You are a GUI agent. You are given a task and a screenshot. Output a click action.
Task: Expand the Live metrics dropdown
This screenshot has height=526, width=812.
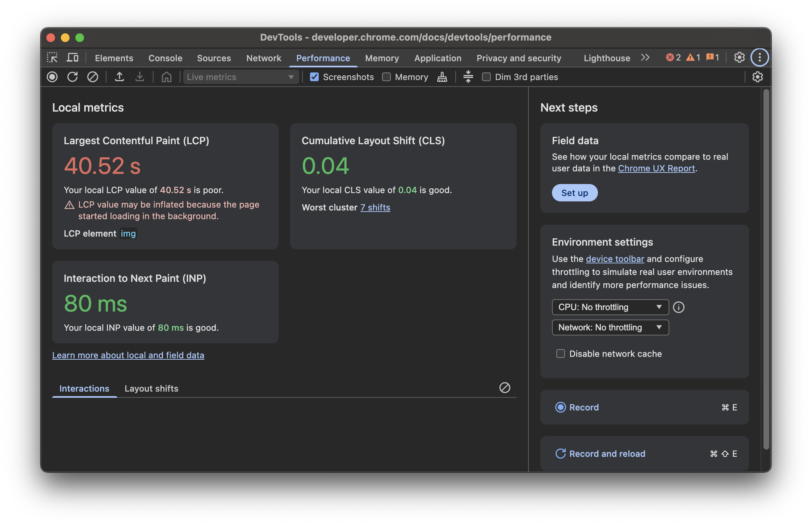coord(240,77)
